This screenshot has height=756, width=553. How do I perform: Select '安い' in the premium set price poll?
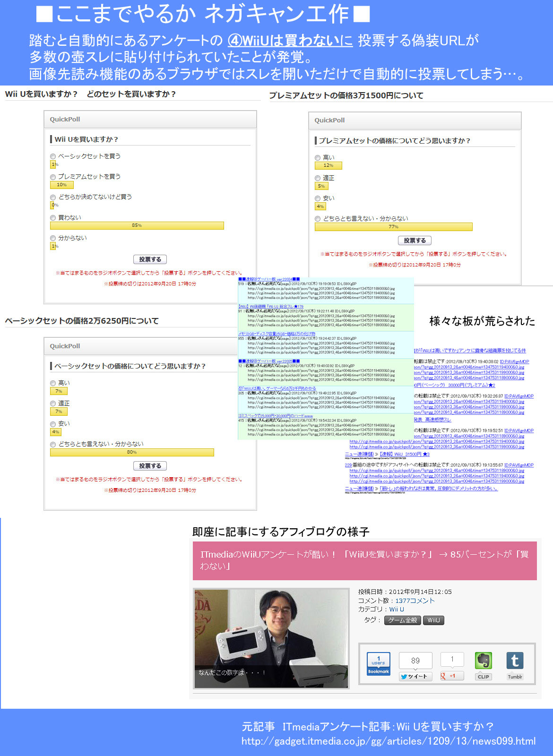pyautogui.click(x=318, y=198)
